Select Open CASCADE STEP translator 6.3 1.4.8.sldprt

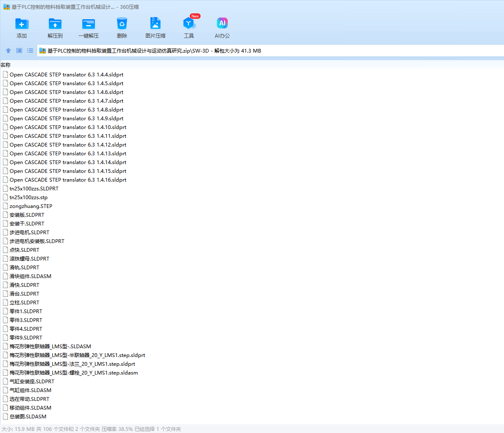(66, 109)
